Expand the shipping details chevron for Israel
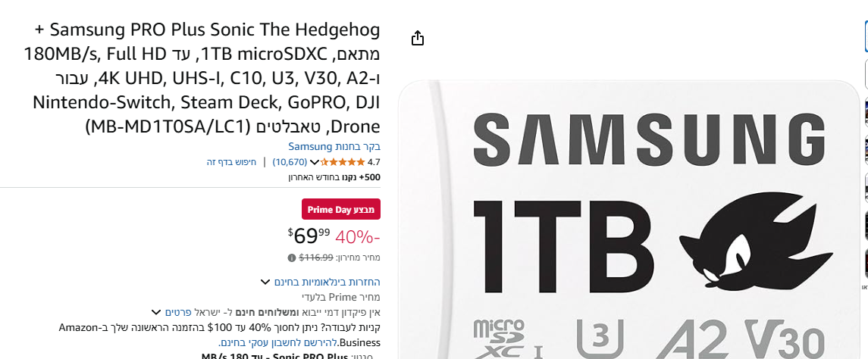Screen dimensions: 868x359 pos(156,312)
